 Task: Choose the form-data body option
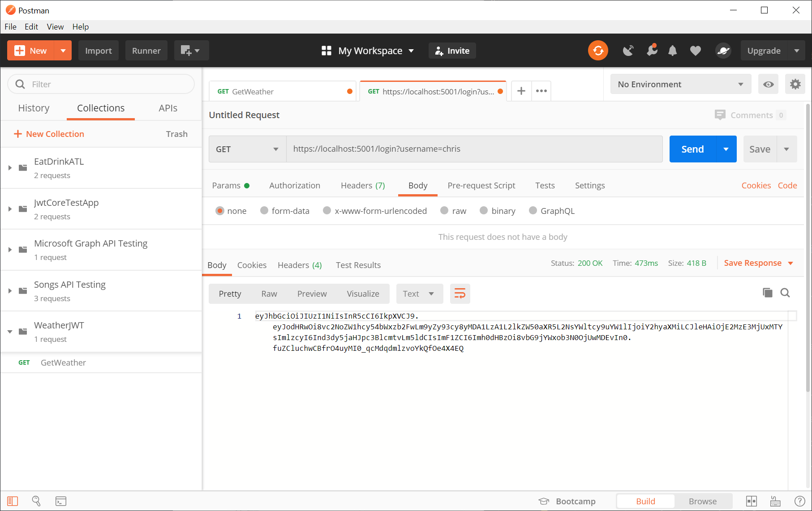[x=264, y=211]
